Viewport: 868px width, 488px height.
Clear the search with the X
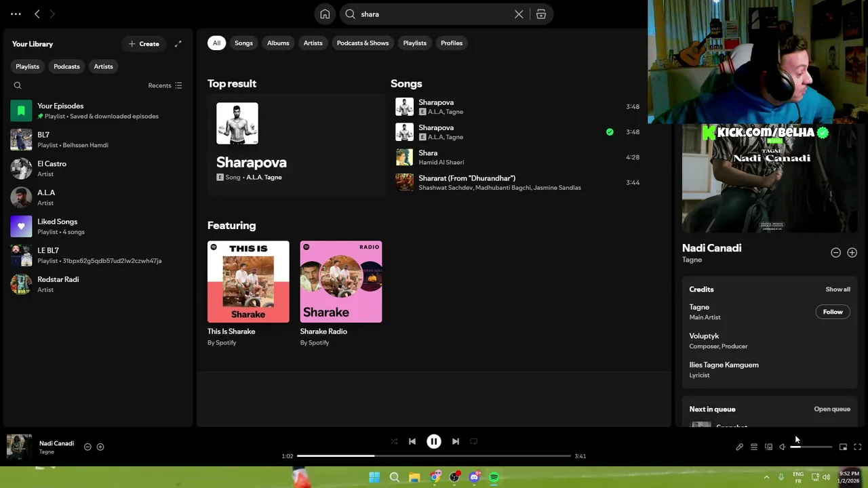[x=519, y=14]
